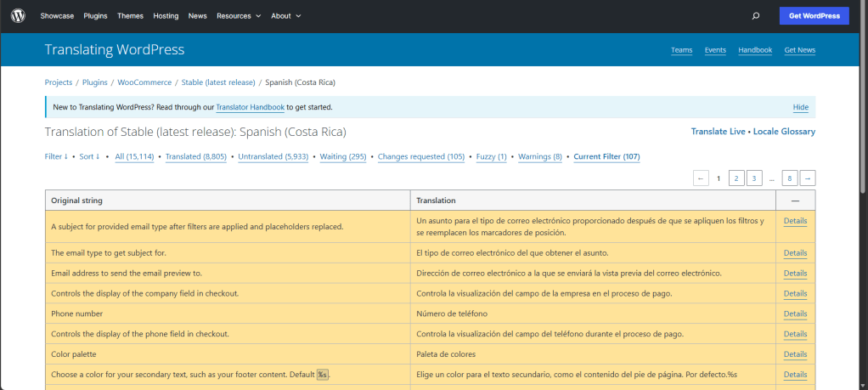Show Changes requested (105) strings
868x390 pixels.
[x=421, y=157]
